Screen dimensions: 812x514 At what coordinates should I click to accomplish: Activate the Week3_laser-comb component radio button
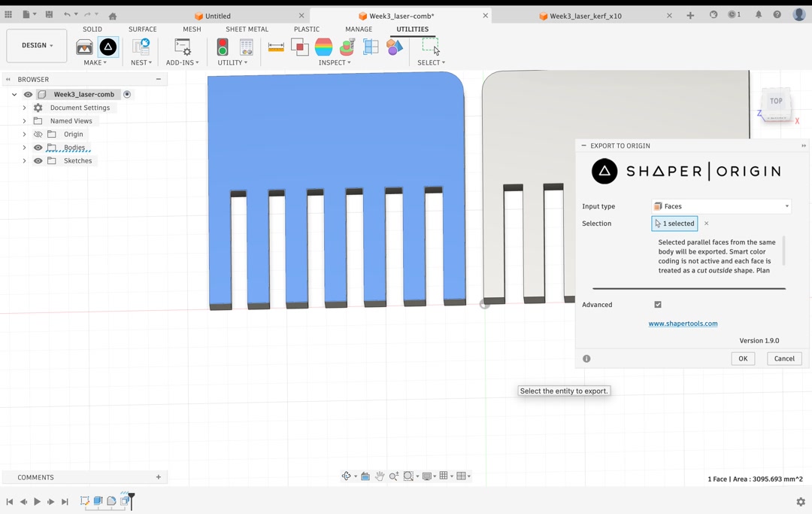[x=127, y=94]
